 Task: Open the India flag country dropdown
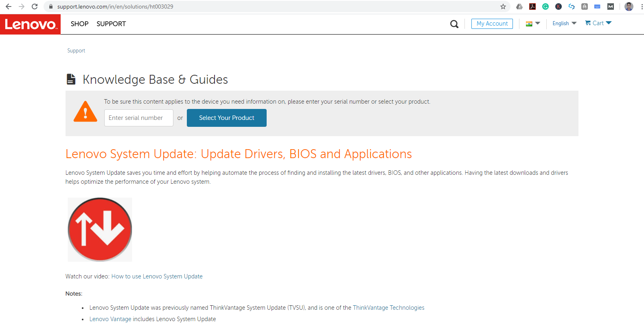(x=533, y=24)
